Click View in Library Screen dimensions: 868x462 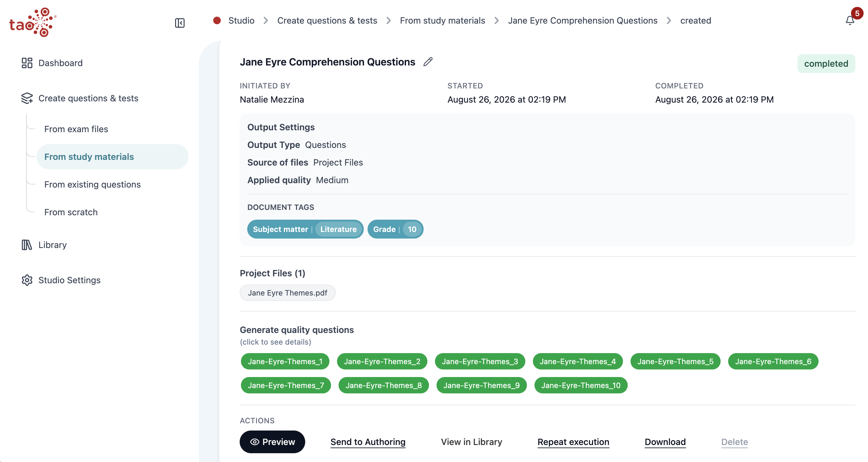tap(471, 442)
